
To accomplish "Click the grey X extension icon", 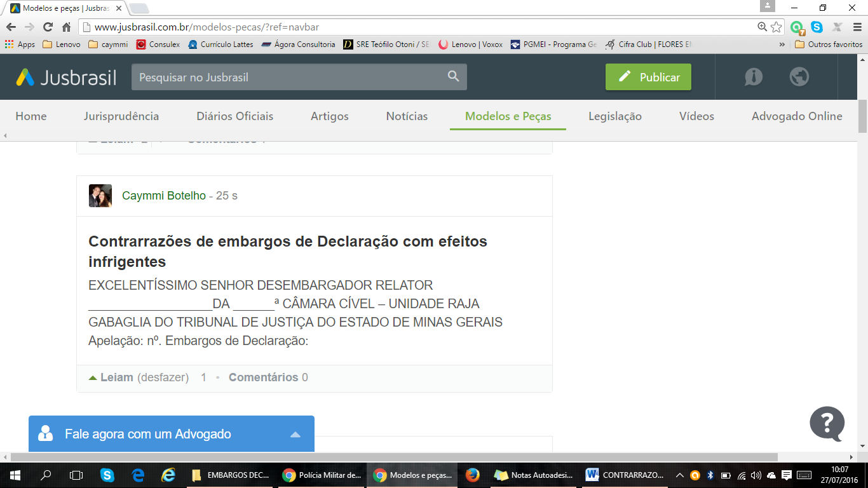I will [x=837, y=27].
